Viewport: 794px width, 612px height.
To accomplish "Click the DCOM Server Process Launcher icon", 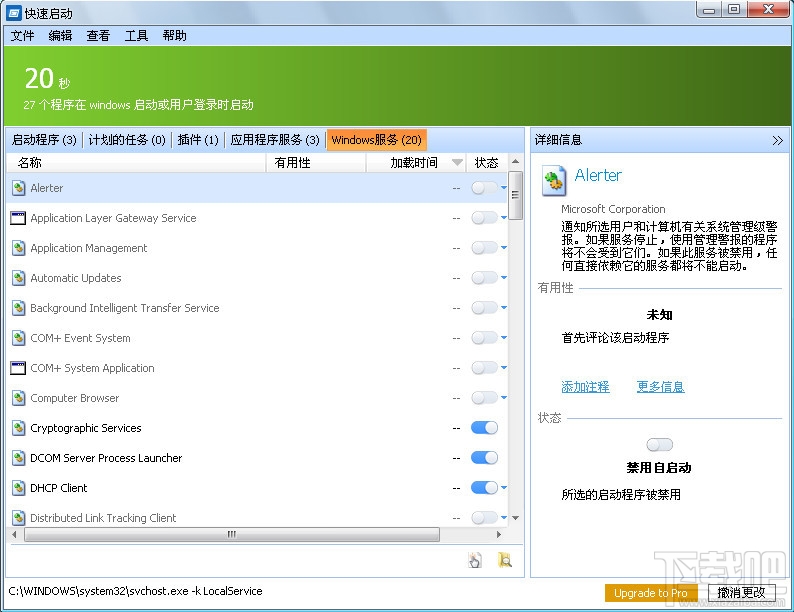I will (19, 458).
